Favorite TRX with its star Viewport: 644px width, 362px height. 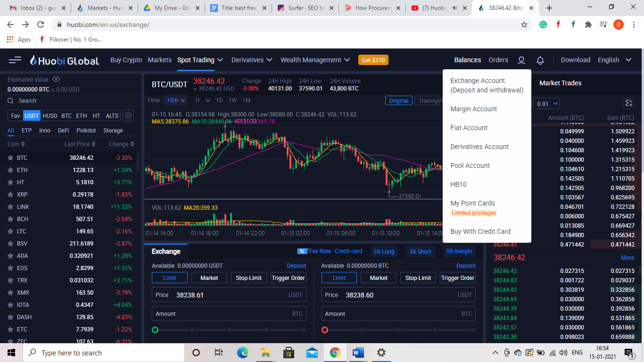[10, 280]
